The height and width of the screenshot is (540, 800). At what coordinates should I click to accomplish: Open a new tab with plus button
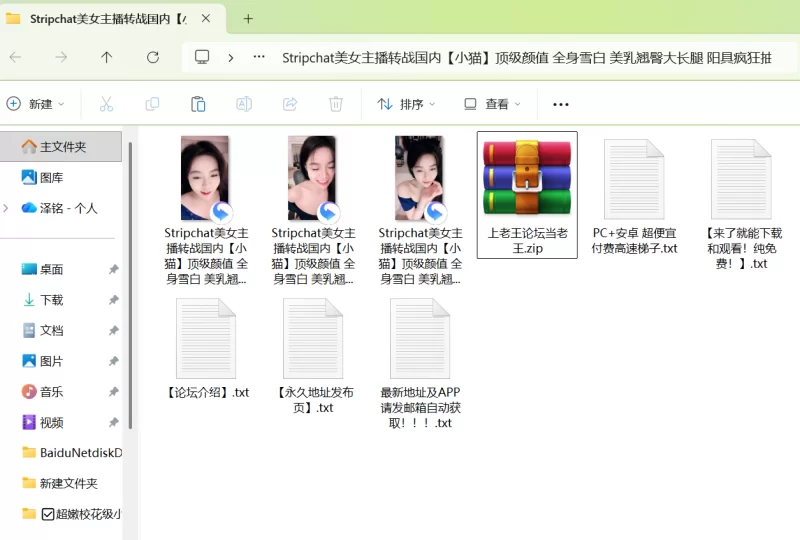tap(248, 18)
